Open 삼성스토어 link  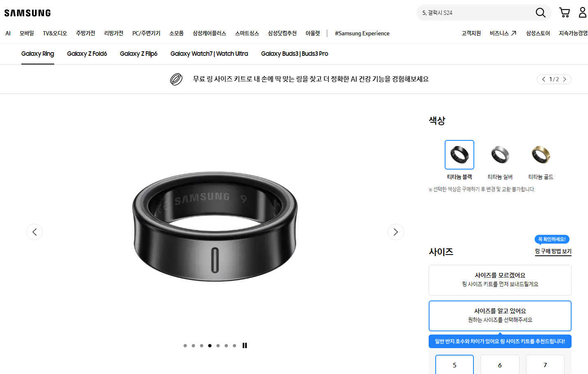pos(538,33)
